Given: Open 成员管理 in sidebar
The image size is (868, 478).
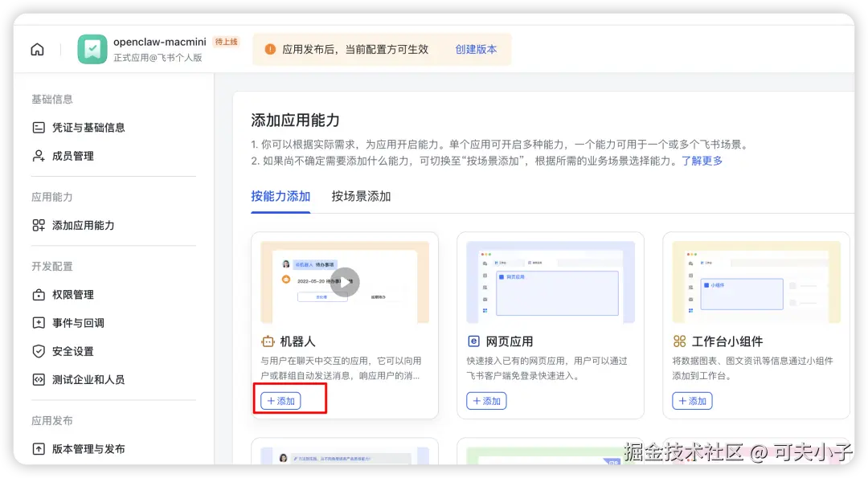Looking at the screenshot, I should click(x=73, y=156).
